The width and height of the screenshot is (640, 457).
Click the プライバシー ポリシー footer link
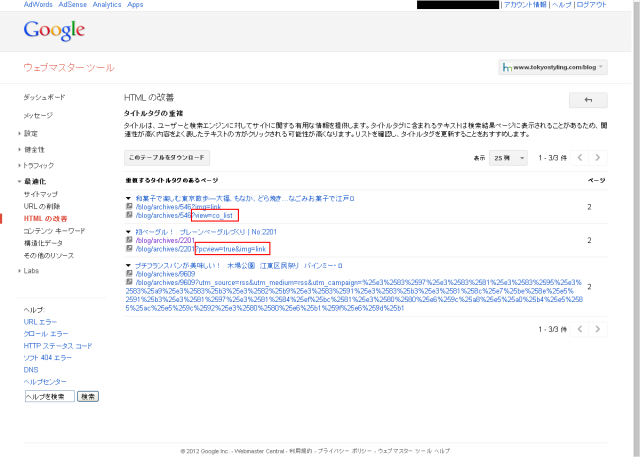click(x=344, y=451)
